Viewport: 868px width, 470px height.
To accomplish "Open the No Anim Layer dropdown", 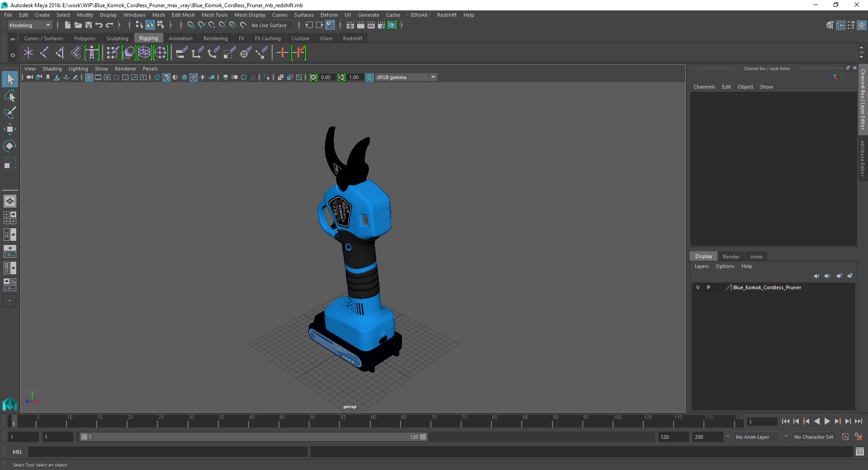I will [x=757, y=437].
